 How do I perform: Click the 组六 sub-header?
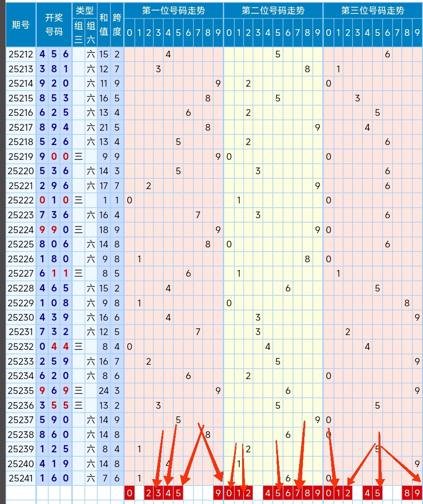[x=91, y=33]
